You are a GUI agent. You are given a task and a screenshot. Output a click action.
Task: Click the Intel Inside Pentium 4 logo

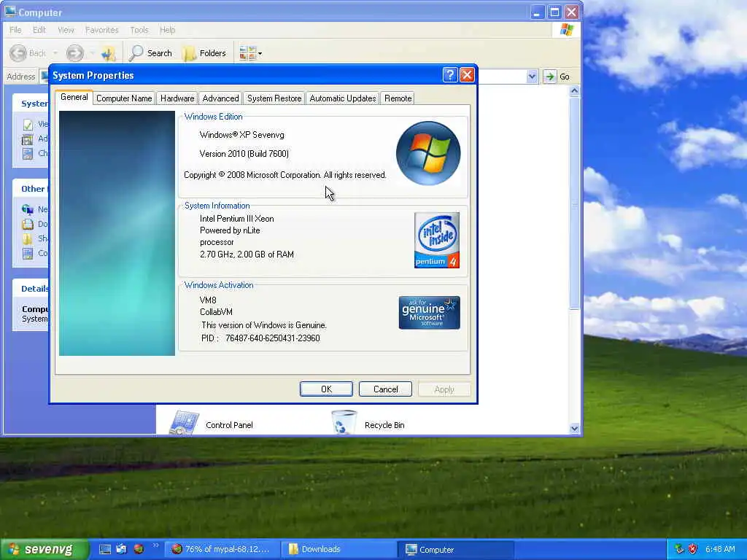(x=437, y=241)
